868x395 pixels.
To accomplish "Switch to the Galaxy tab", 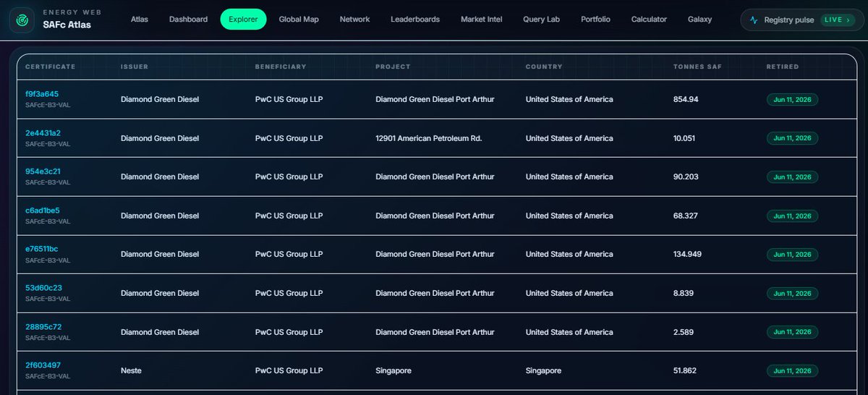I will 700,20.
